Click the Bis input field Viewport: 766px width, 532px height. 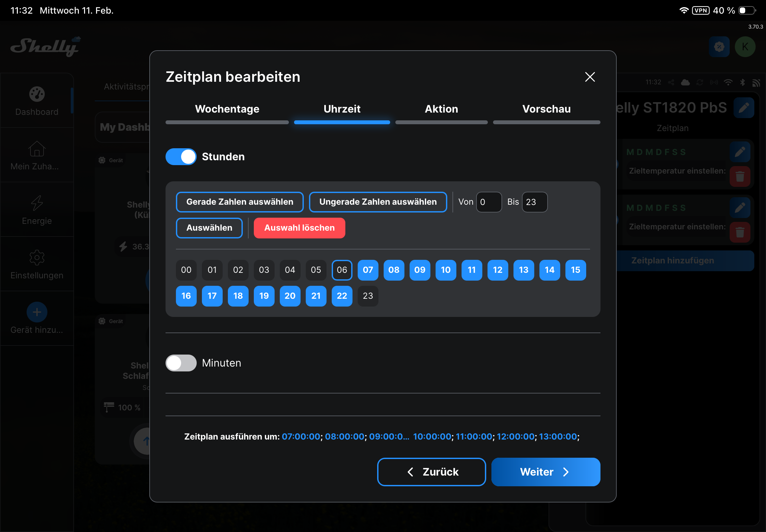click(534, 202)
